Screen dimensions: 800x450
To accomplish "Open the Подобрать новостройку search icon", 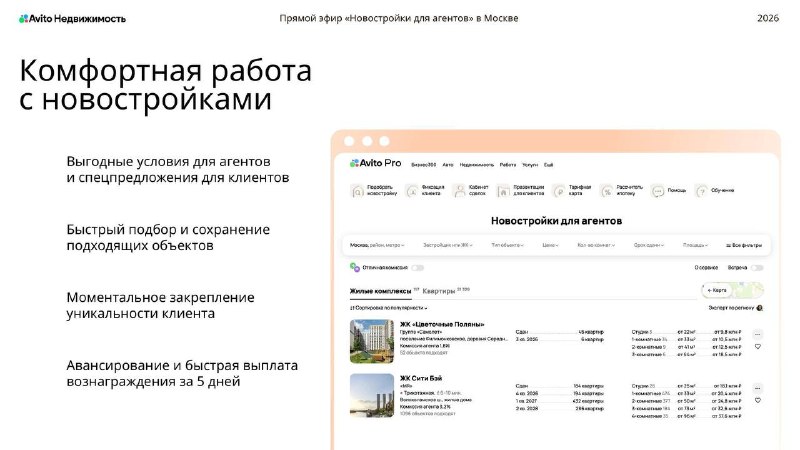I will 357,191.
